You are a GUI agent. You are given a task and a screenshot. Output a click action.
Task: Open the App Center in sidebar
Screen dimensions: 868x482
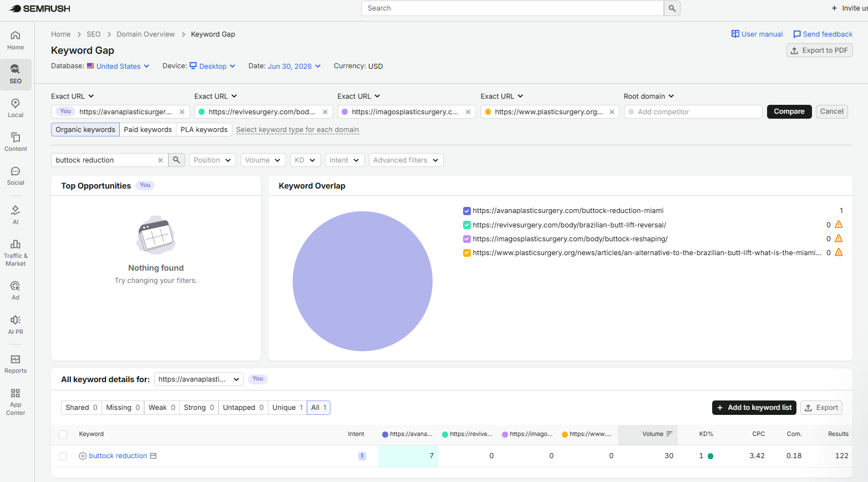click(16, 402)
